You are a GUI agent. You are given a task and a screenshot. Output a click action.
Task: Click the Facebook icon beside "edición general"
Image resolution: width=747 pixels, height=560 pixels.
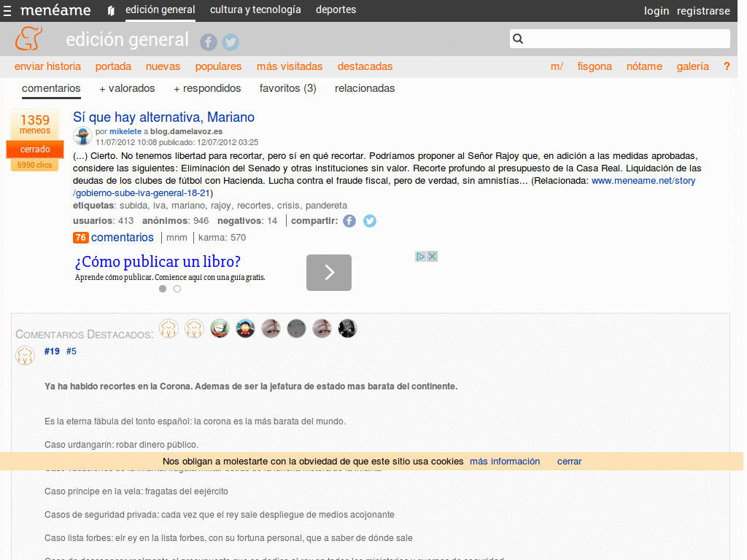tap(208, 42)
